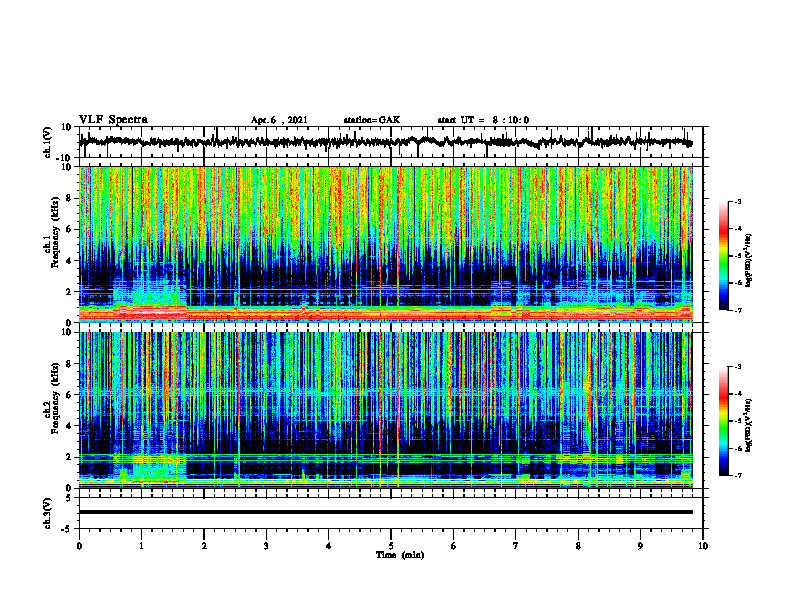The width and height of the screenshot is (792, 612).
Task: Click time axis tick label "1"
Action: [x=141, y=546]
